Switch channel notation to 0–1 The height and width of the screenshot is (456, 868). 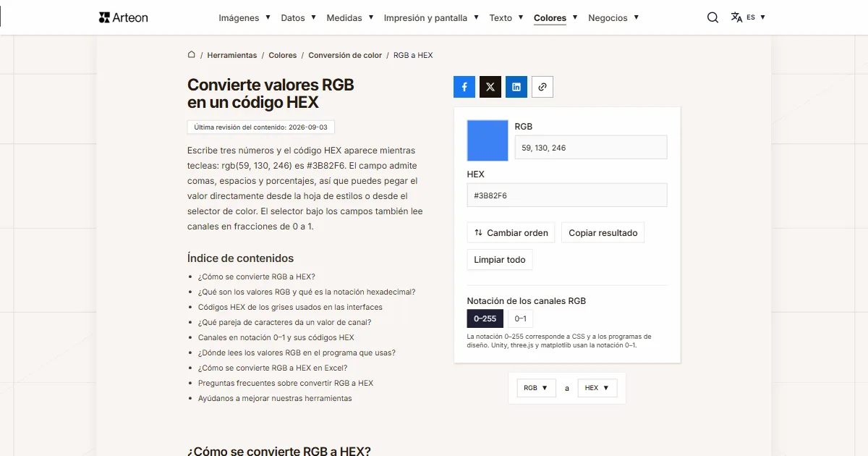(520, 318)
